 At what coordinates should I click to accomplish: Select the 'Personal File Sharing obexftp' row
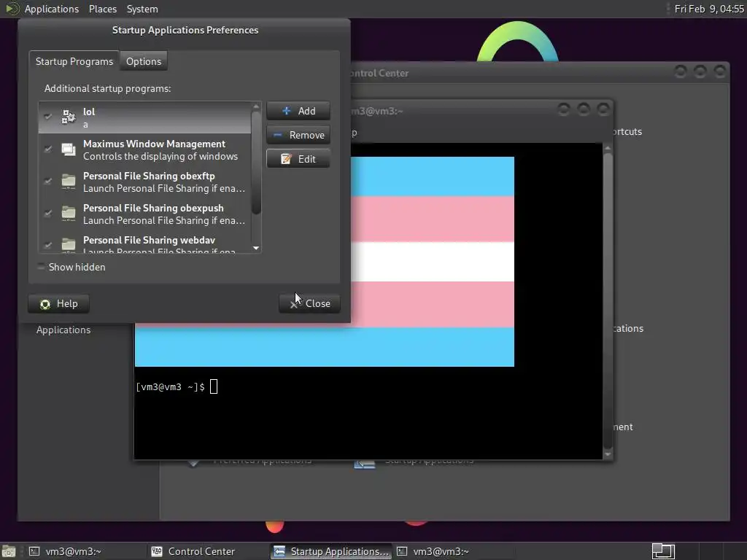145,182
